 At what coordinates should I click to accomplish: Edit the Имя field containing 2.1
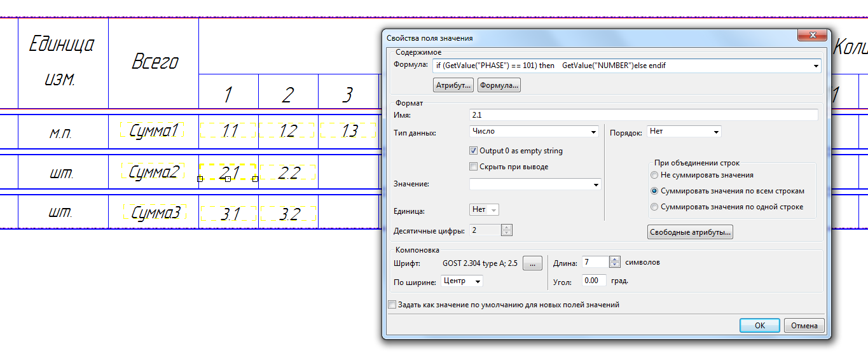[x=644, y=115]
